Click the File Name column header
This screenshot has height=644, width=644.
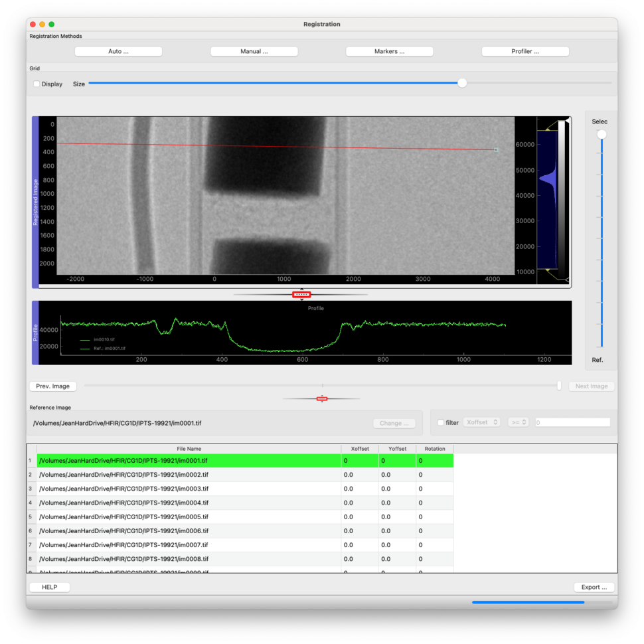[189, 449]
